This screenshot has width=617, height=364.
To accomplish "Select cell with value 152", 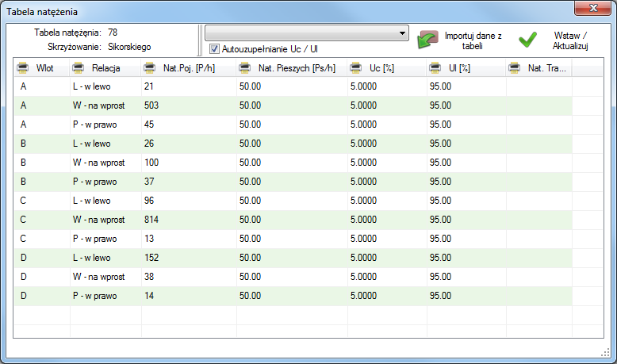I will click(189, 258).
